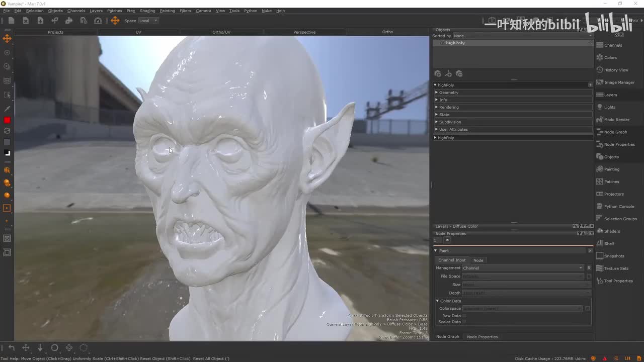Image resolution: width=644 pixels, height=362 pixels.
Task: Select the red foreground color swatch
Action: (x=7, y=120)
